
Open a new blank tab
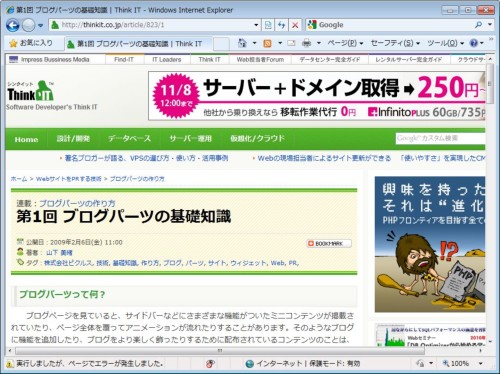(221, 44)
